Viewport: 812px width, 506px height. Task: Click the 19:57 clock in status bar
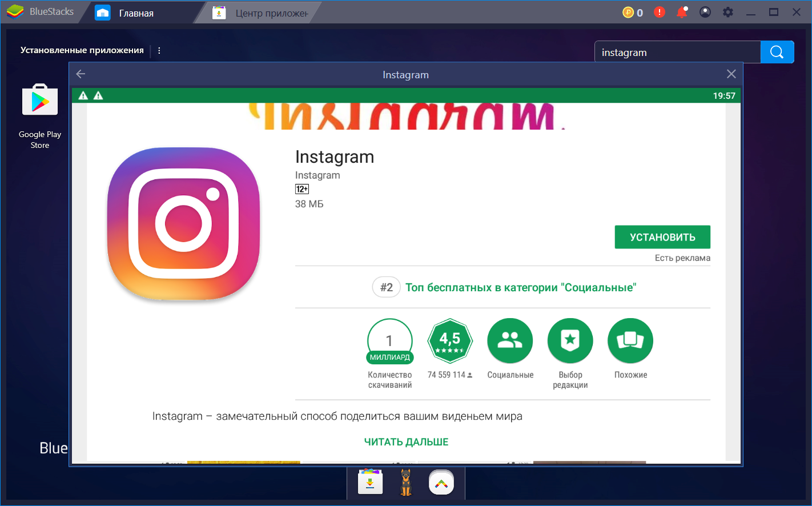coord(724,95)
